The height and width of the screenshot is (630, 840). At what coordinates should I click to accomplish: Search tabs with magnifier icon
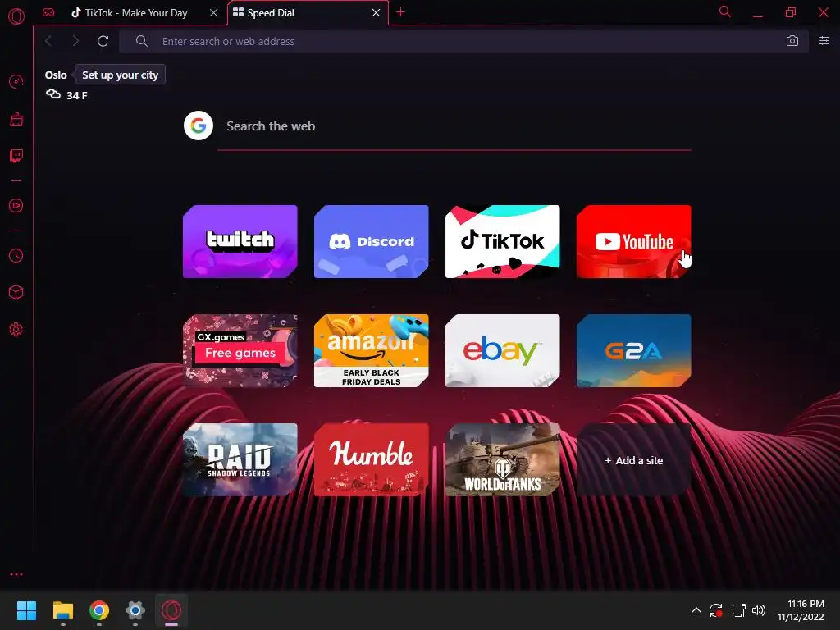(x=725, y=11)
